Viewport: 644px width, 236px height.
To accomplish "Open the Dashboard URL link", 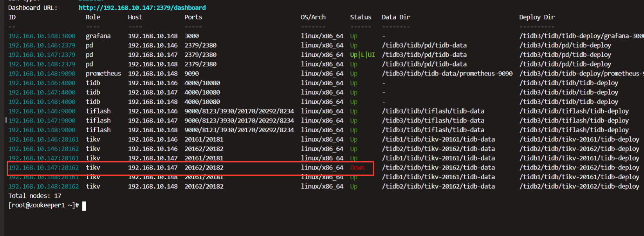I will click(142, 8).
